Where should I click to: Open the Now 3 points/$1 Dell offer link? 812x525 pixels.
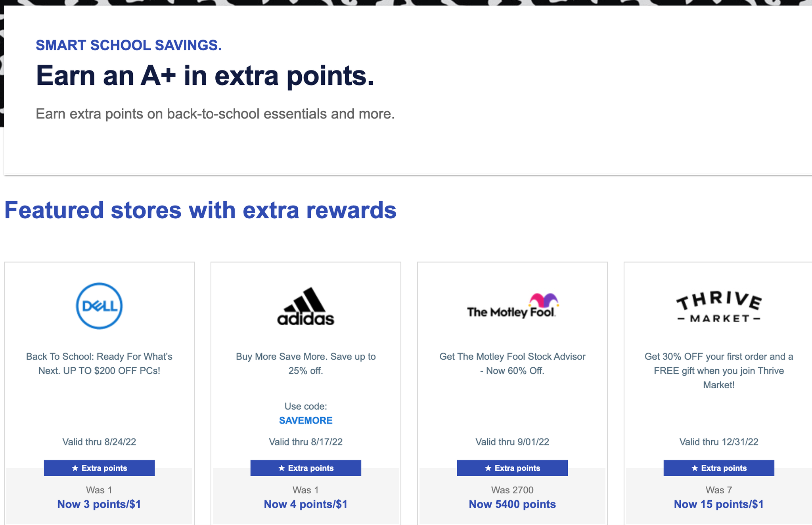point(98,504)
